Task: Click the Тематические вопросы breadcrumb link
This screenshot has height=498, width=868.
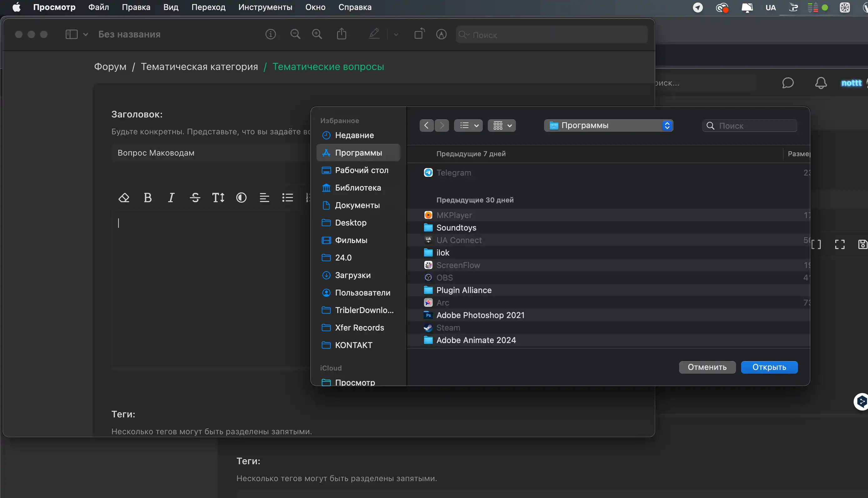Action: coord(328,67)
